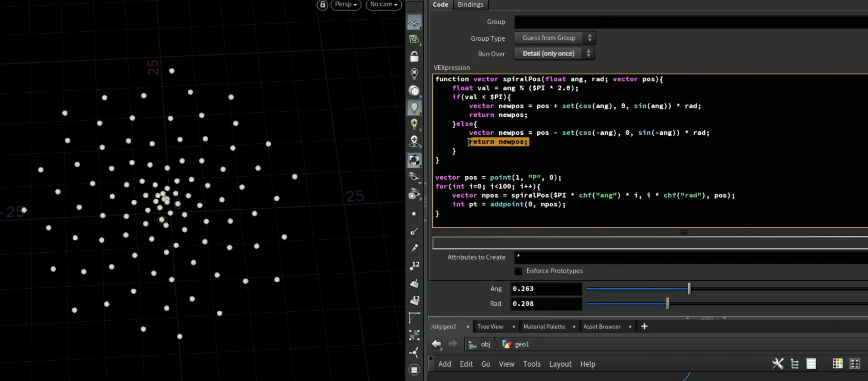The image size is (868, 381).
Task: Enable the Enforce Prototypes checkbox
Action: (518, 271)
